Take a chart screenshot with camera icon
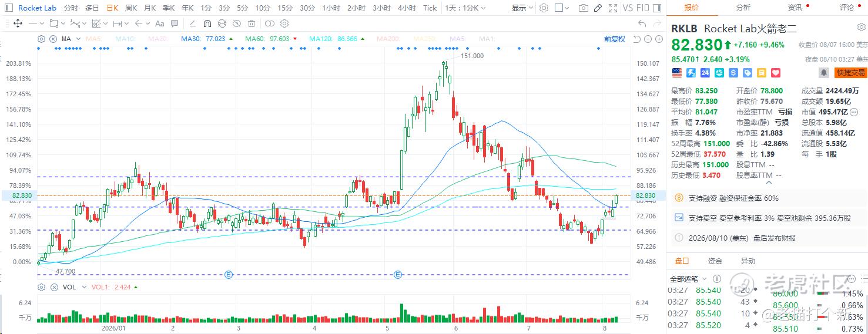 pos(584,8)
